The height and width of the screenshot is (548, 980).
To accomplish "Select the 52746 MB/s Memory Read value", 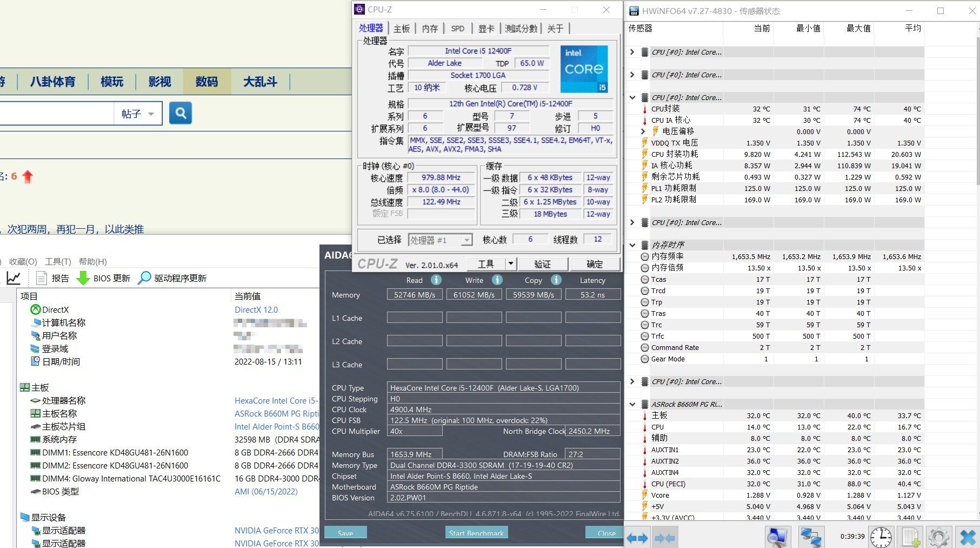I will 415,294.
